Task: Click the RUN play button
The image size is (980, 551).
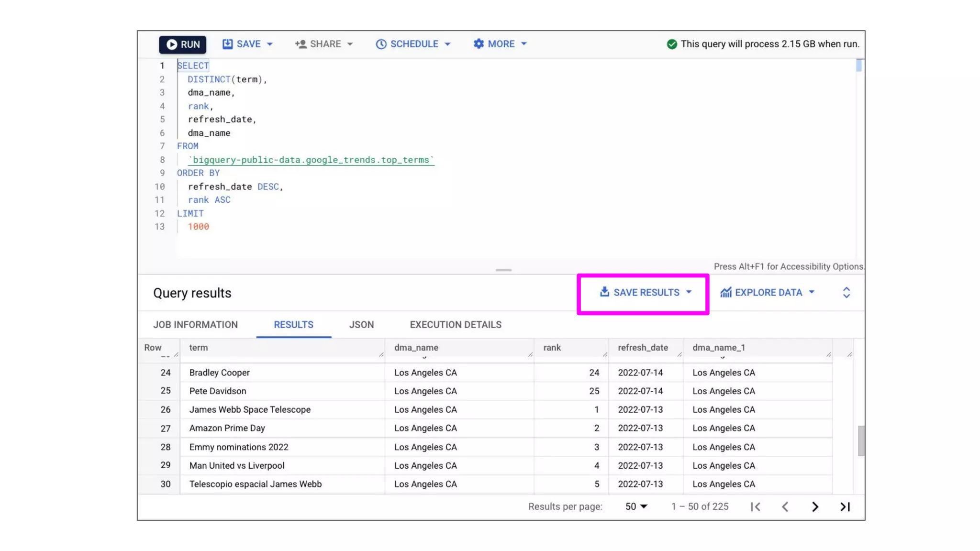Action: coord(172,44)
